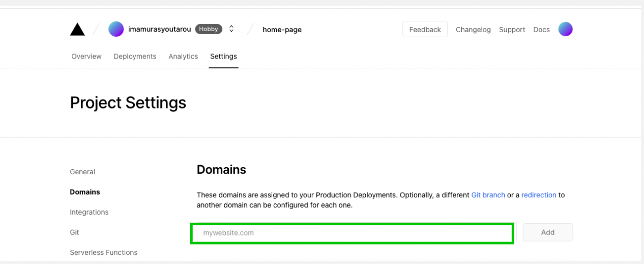Open the Changelog link
The width and height of the screenshot is (644, 264).
(473, 30)
